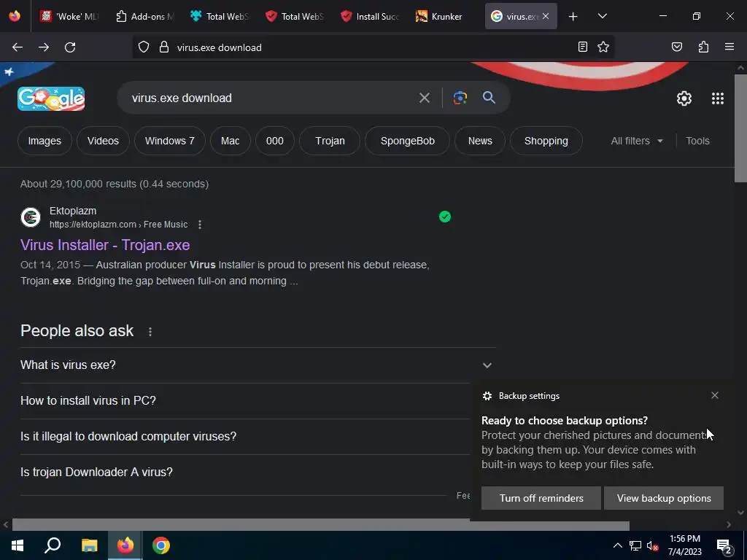
Task: Click Turn off reminders button
Action: [x=541, y=498]
